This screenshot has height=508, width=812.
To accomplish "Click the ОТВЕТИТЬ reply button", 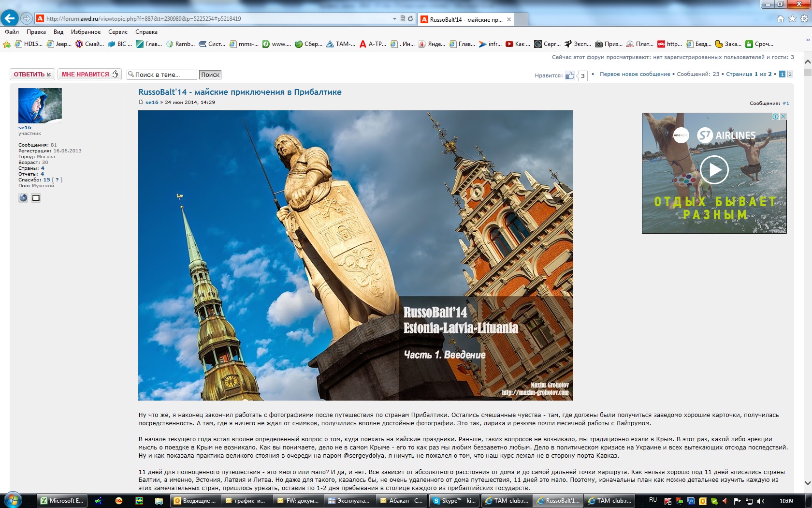I will click(32, 75).
